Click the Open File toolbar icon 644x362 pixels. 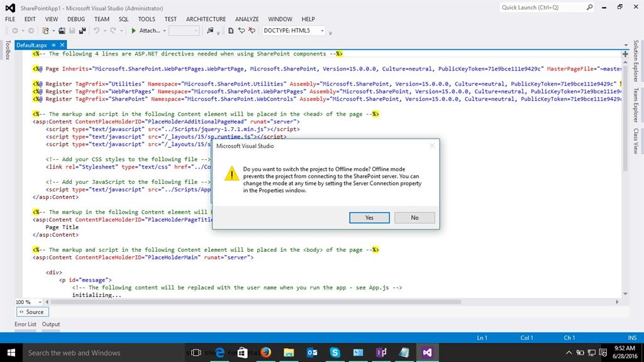point(62,30)
